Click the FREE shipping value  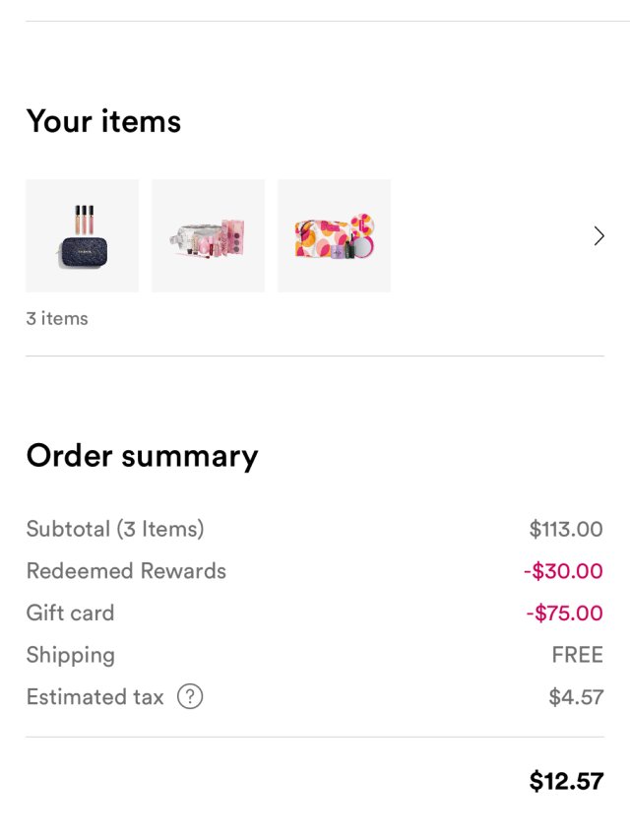click(577, 655)
